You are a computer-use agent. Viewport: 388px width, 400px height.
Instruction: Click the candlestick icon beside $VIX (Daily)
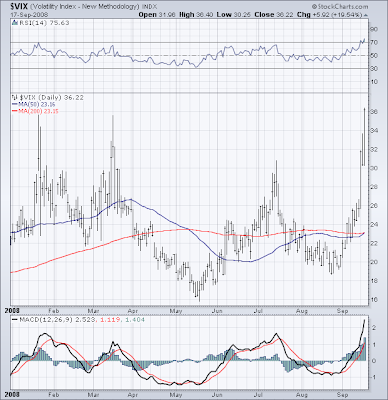[15, 97]
